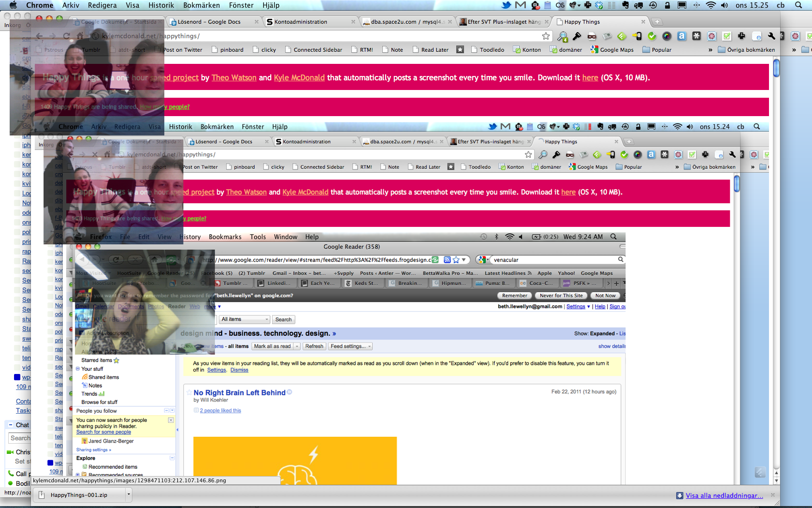The image size is (812, 508).
Task: Toggle the bookmark star in the top address bar
Action: pyautogui.click(x=546, y=36)
